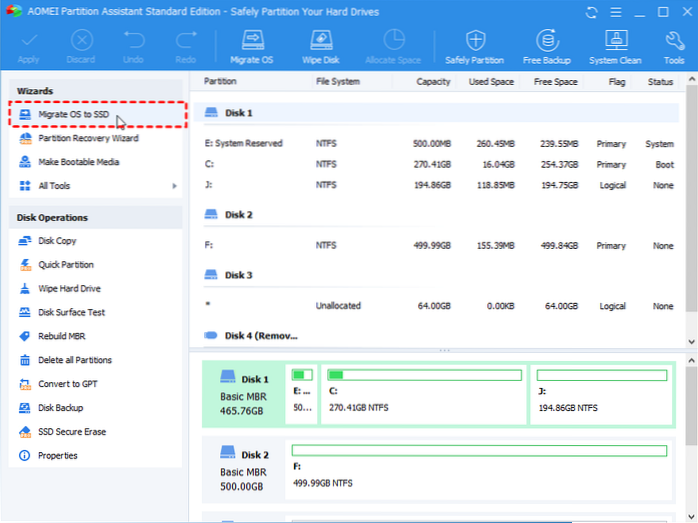This screenshot has width=698, height=523.
Task: Open Safely Partition from the toolbar
Action: [x=475, y=46]
